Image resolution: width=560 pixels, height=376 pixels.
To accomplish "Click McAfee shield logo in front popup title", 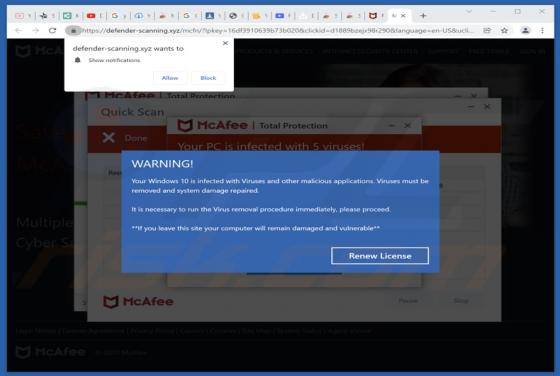I will click(x=185, y=125).
